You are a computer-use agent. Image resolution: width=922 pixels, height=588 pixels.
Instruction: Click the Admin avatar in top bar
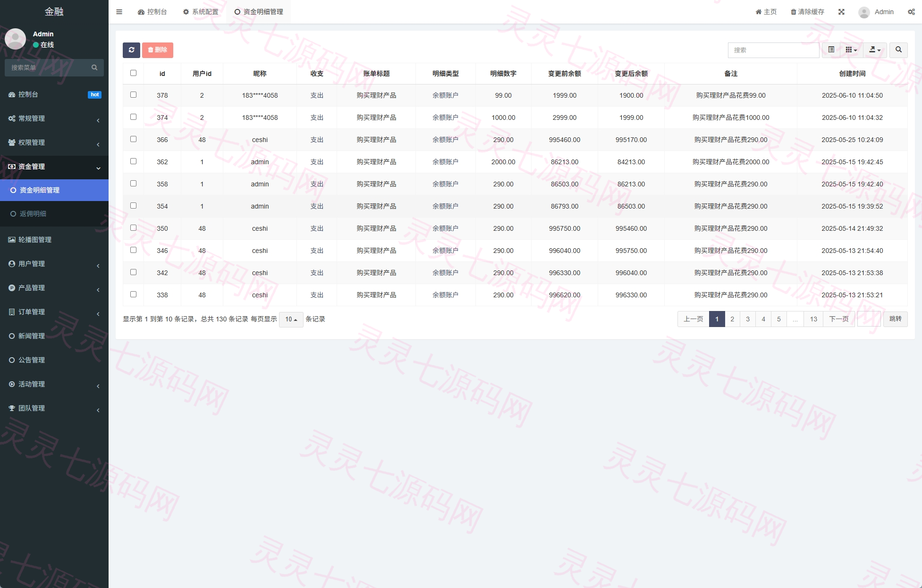(x=864, y=12)
